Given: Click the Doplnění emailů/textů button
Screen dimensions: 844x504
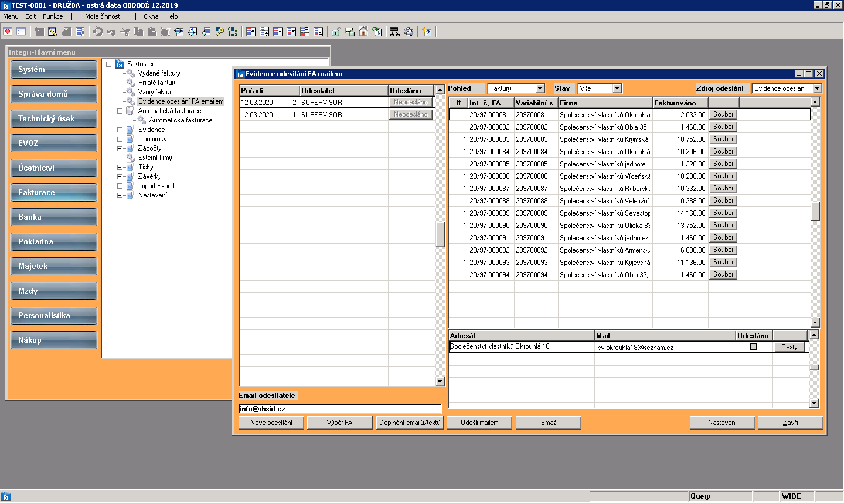Looking at the screenshot, I should 410,423.
